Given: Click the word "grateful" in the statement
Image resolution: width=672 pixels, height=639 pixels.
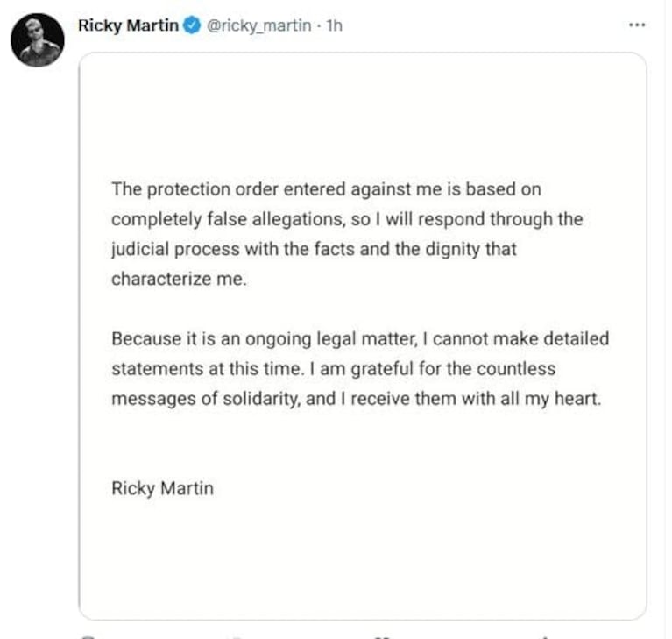Looking at the screenshot, I should tap(431, 368).
